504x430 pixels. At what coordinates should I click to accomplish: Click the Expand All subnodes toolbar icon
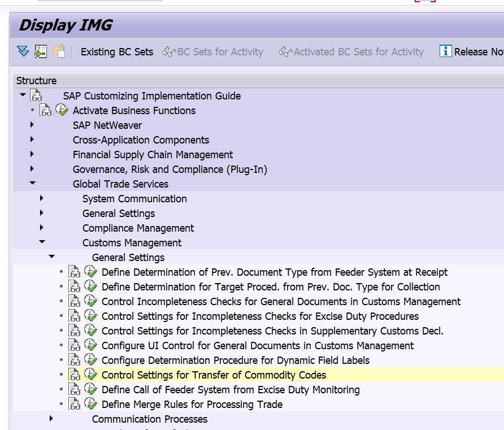[23, 51]
